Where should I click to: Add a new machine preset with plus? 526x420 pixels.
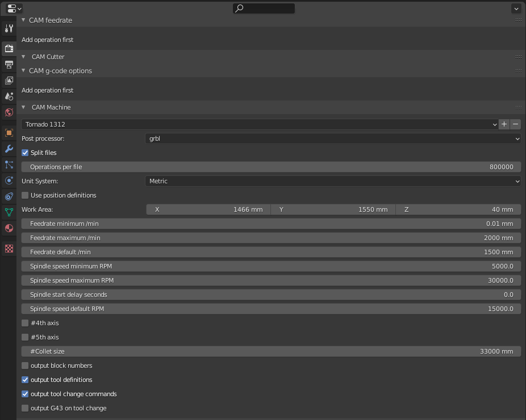click(x=504, y=124)
